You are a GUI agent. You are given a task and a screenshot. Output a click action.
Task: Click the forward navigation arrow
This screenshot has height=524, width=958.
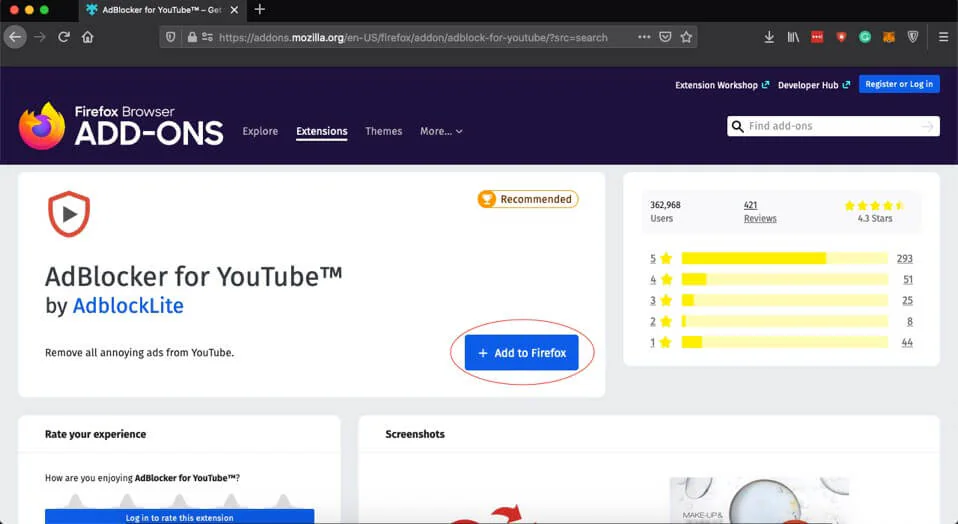(40, 37)
